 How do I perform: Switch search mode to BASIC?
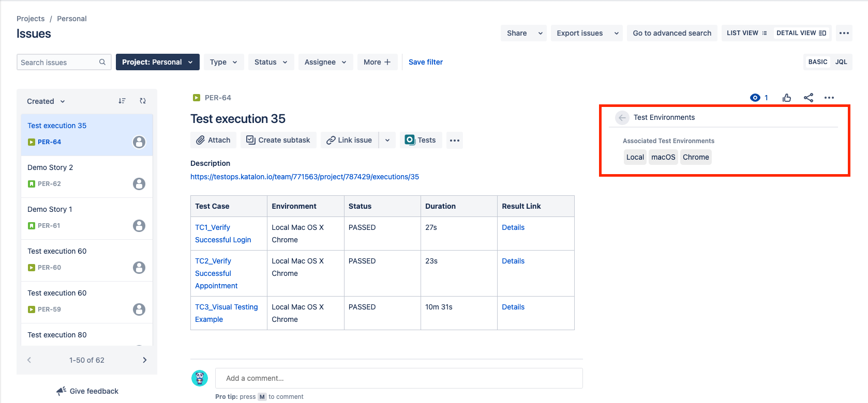818,62
